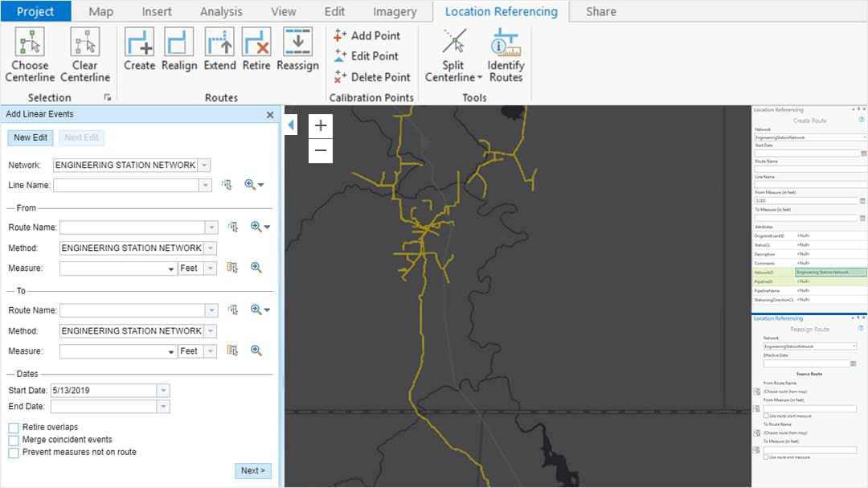Enable the Retire overlaps checkbox
Screen dimensions: 868x488
pos(13,427)
